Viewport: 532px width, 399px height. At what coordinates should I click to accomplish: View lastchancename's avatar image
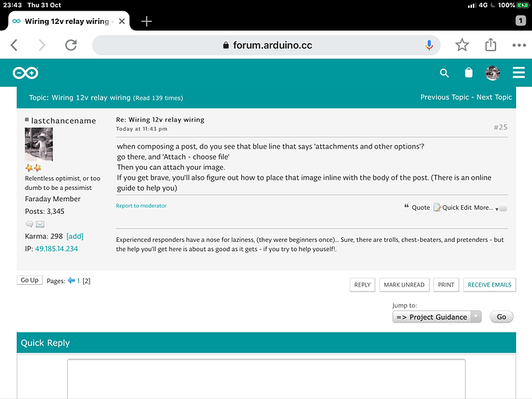click(38, 144)
